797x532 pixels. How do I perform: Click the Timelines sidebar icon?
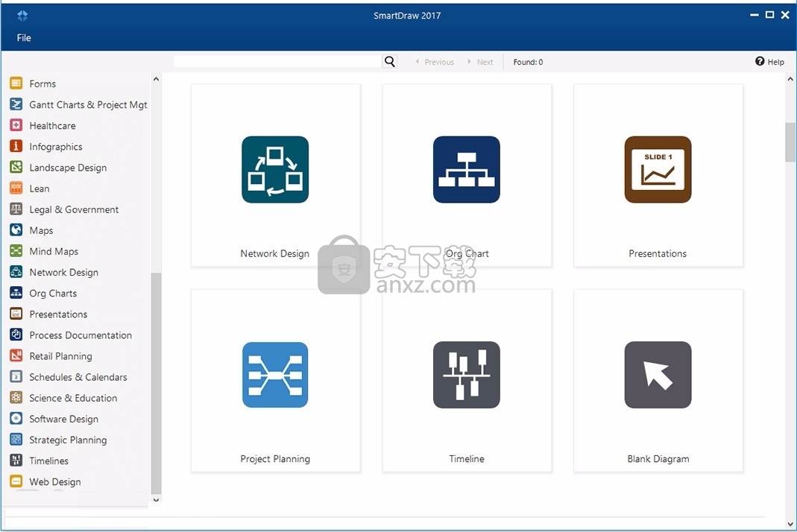click(x=16, y=460)
